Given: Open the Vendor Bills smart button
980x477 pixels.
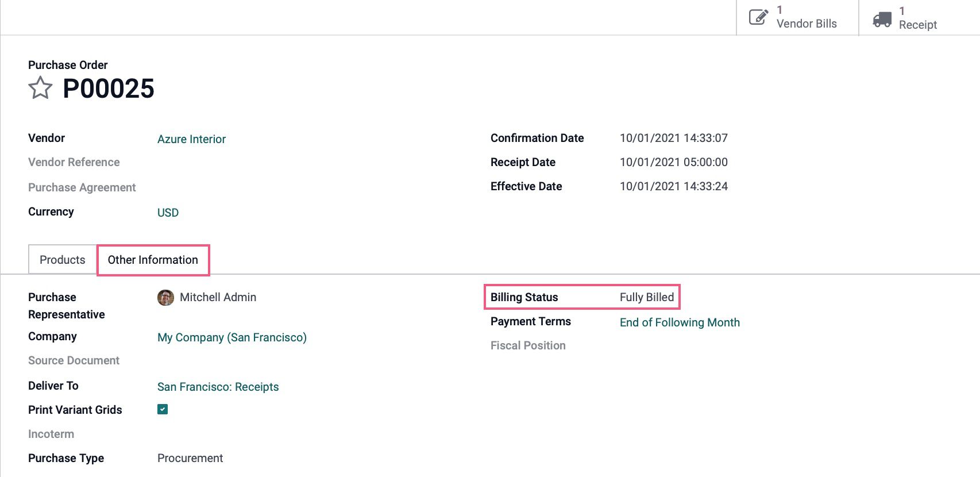Looking at the screenshot, I should tap(797, 18).
